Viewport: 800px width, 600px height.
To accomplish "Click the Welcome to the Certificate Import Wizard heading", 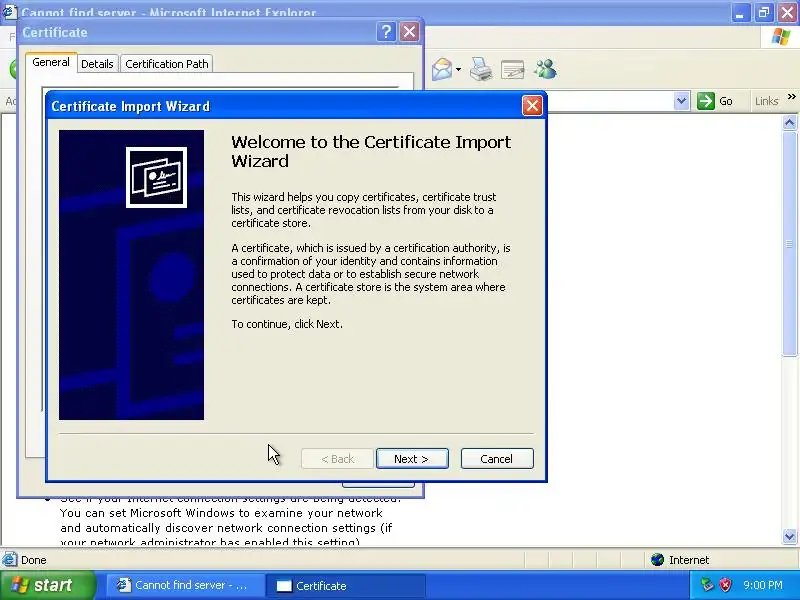I will tap(371, 152).
